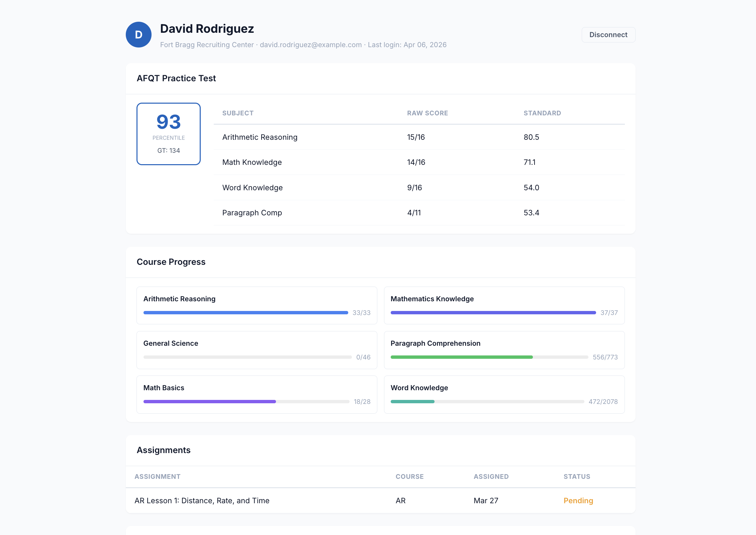Screen dimensions: 756x535
Task: Open the Arithmetic Reasoning course card
Action: [257, 305]
